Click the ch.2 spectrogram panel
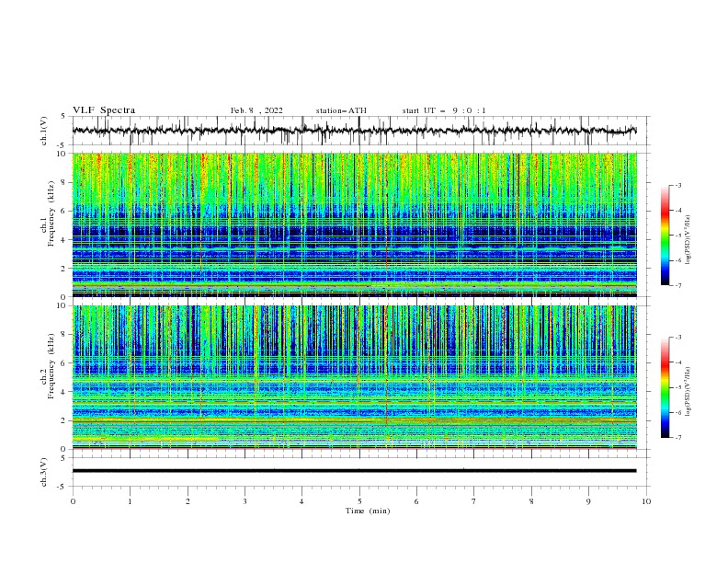Image resolution: width=728 pixels, height=563 pixels. tap(355, 377)
